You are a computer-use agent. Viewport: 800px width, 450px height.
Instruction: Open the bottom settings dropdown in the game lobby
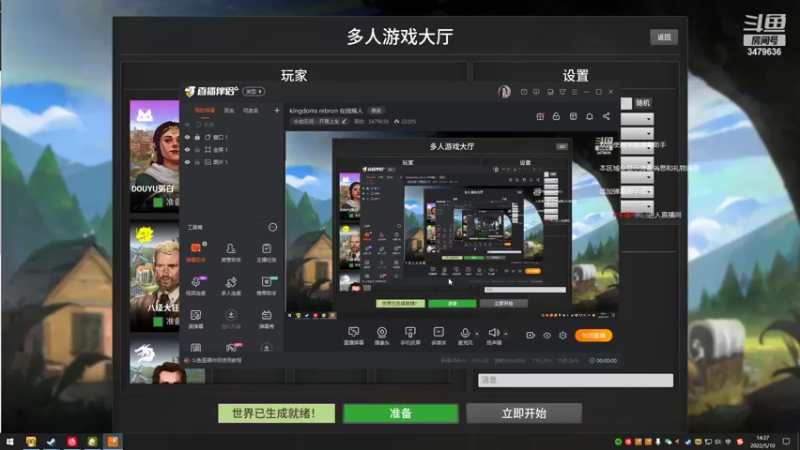click(637, 206)
